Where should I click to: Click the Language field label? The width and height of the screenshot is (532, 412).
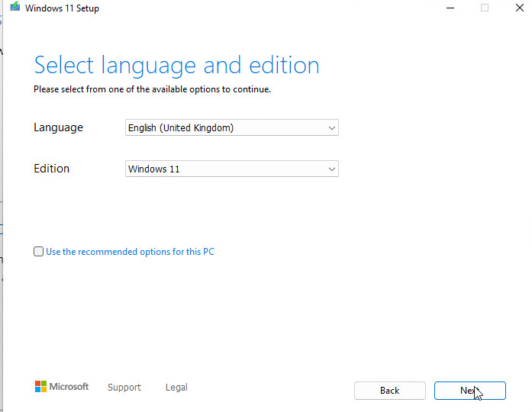point(58,127)
